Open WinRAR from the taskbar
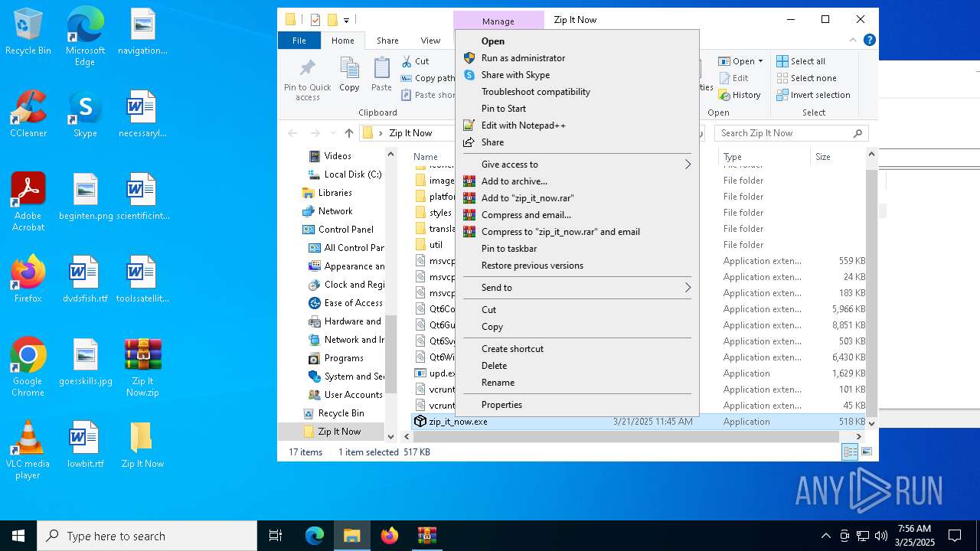The width and height of the screenshot is (980, 551). click(426, 536)
